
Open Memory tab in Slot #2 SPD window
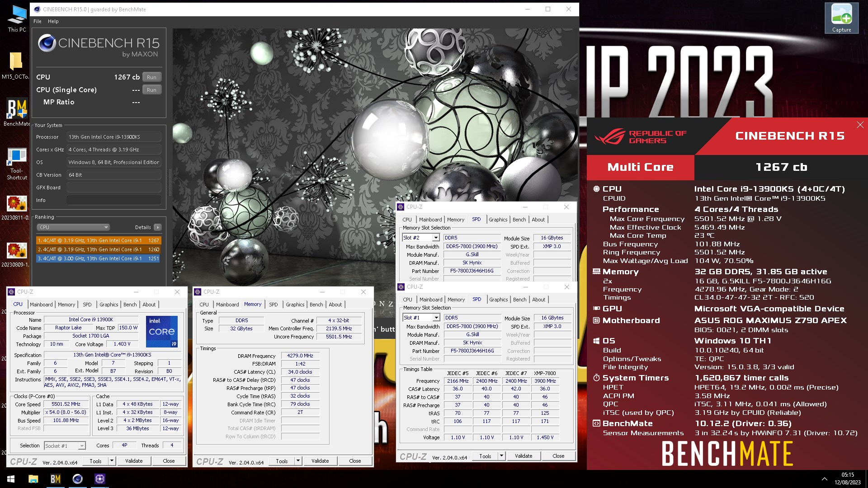(456, 220)
